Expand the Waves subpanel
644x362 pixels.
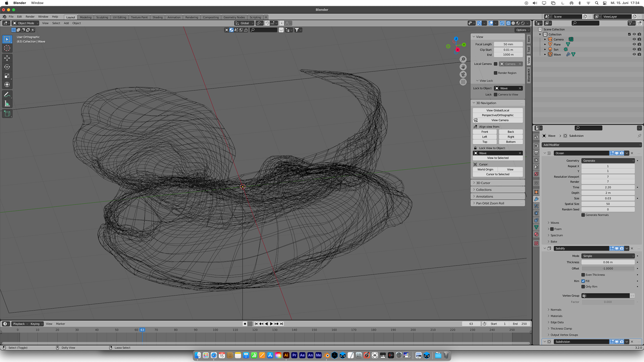pyautogui.click(x=555, y=223)
